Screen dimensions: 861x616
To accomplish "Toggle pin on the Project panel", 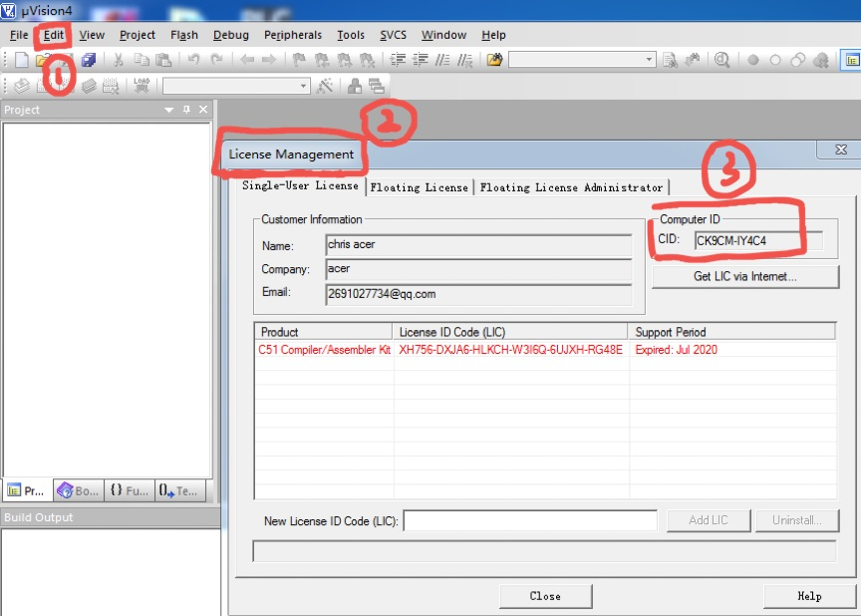I will pos(186,110).
